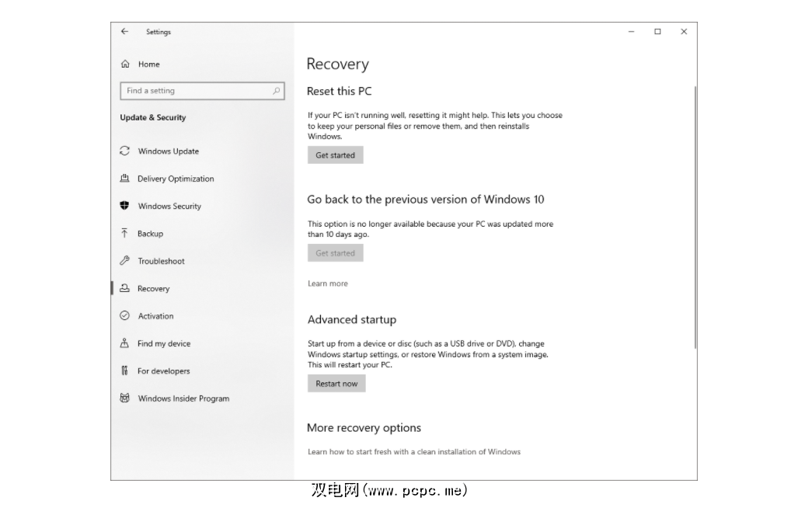Select the Recovery sidebar label
The image size is (812, 508).
point(153,288)
